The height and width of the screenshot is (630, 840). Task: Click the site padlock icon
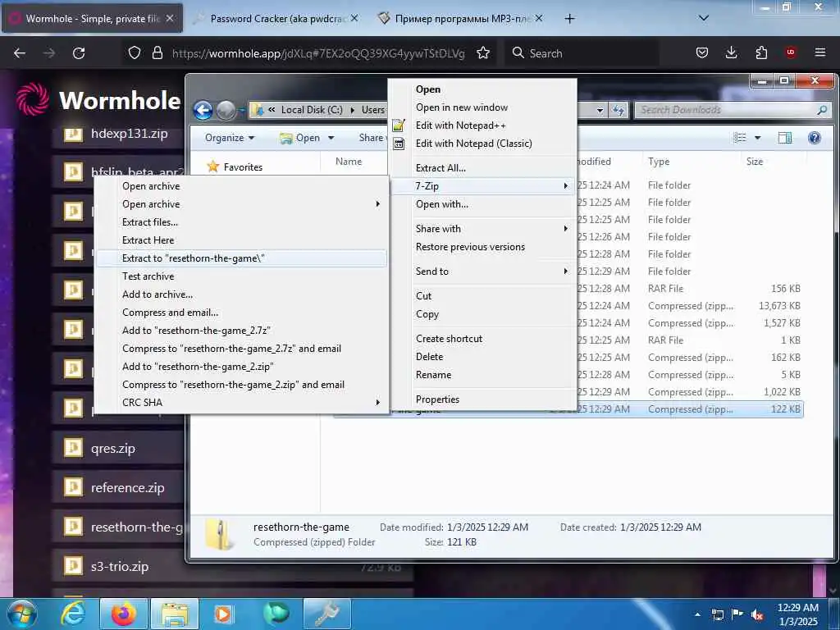pyautogui.click(x=157, y=53)
